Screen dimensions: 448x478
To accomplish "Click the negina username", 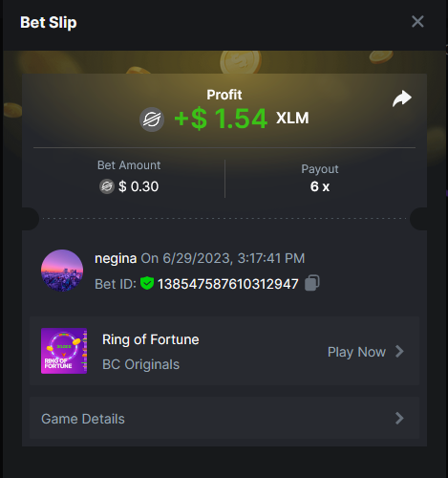I will (x=116, y=258).
